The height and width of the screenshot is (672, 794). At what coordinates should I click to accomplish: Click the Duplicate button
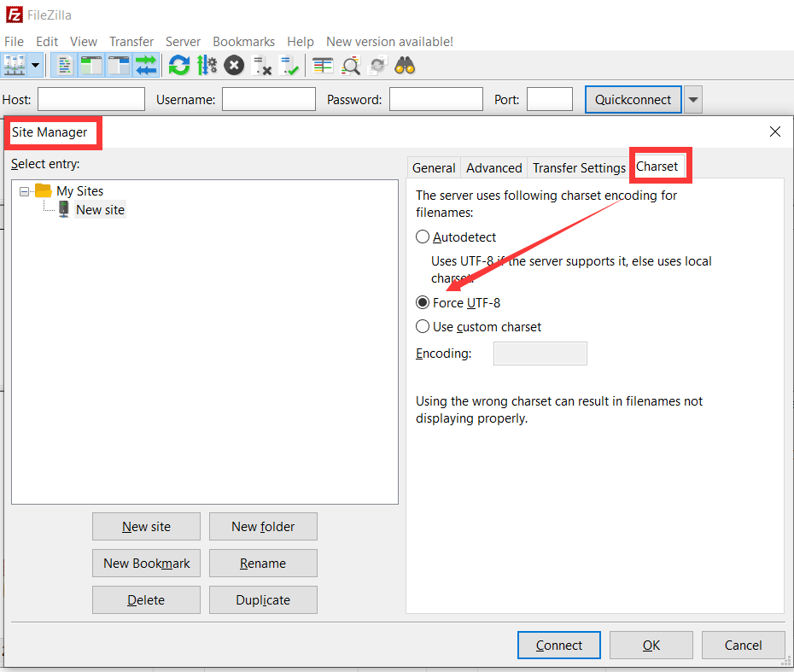[263, 600]
